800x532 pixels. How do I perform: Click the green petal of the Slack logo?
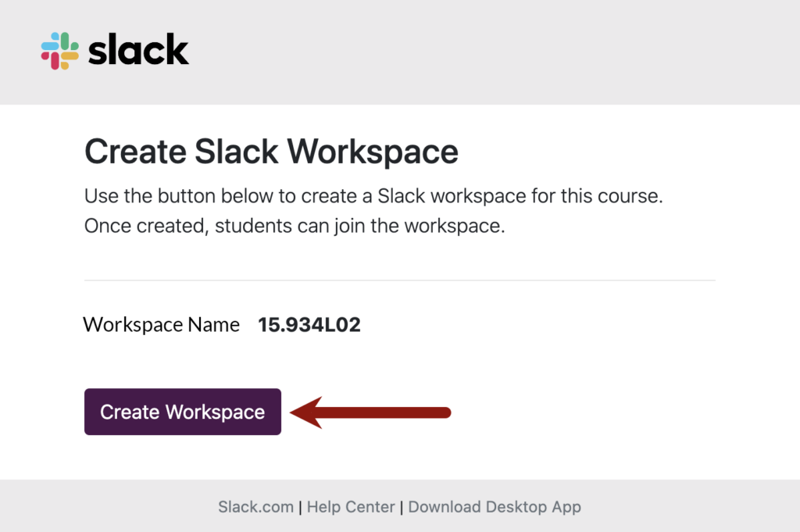[66, 40]
